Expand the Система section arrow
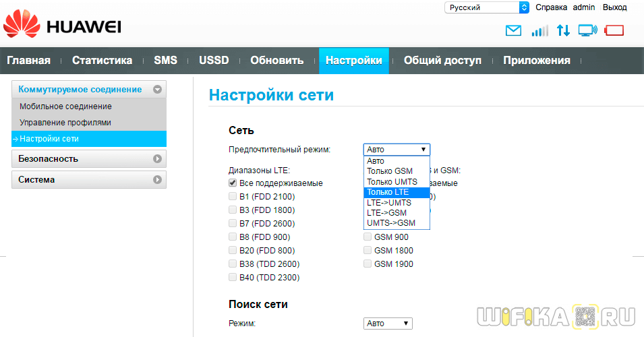This screenshot has width=644, height=337. [x=157, y=180]
